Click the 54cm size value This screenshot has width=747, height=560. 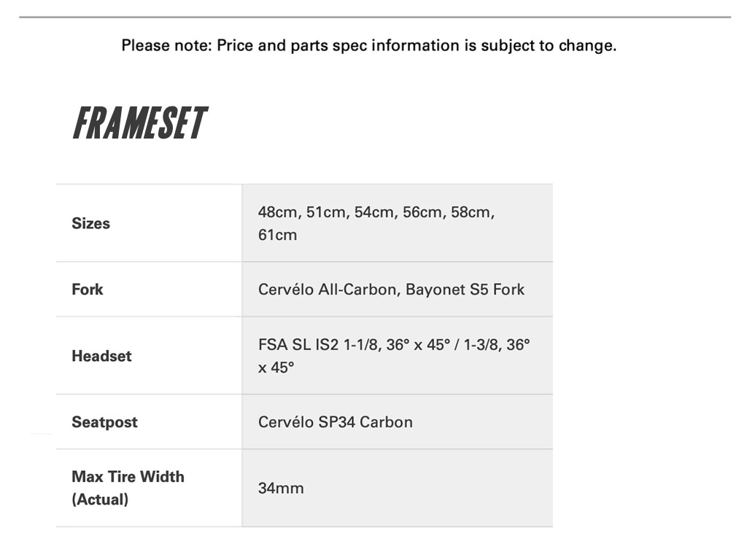click(375, 213)
